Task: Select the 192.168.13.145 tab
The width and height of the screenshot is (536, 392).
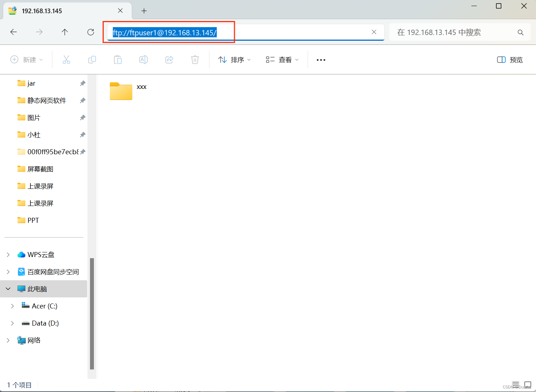Action: click(67, 11)
